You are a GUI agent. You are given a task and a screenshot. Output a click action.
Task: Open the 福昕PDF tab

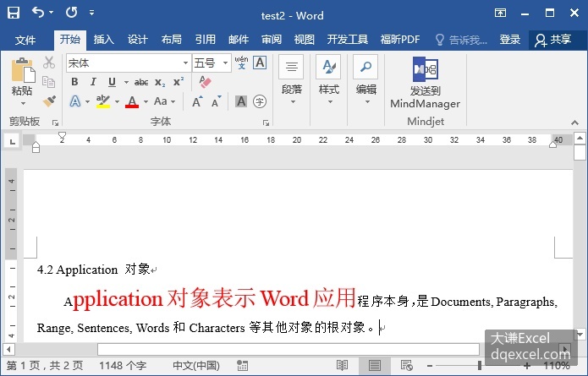(400, 40)
